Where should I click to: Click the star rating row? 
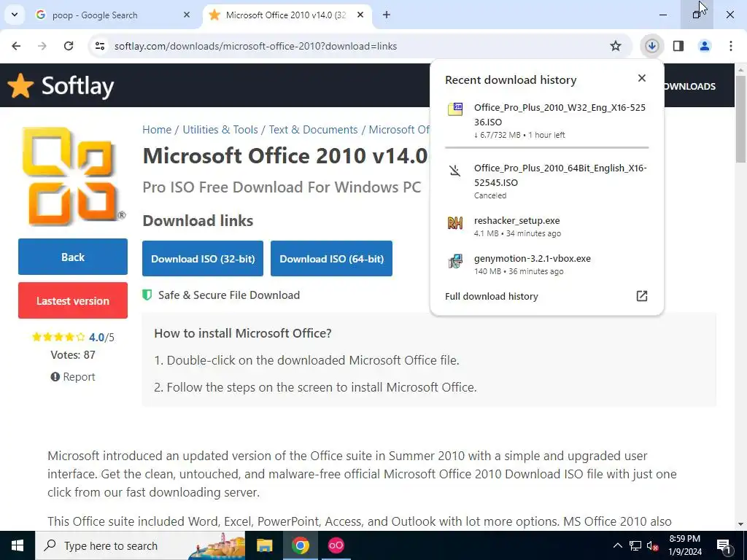click(58, 337)
